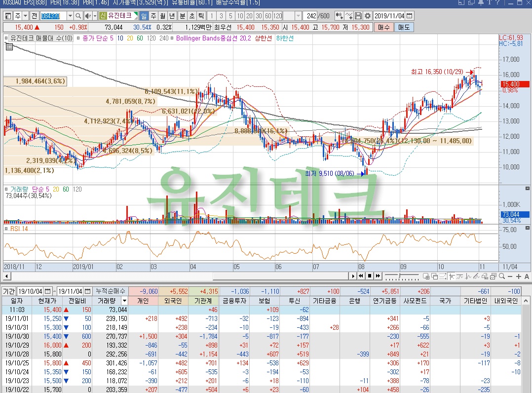Open the candlestick chart type icon

[339, 16]
